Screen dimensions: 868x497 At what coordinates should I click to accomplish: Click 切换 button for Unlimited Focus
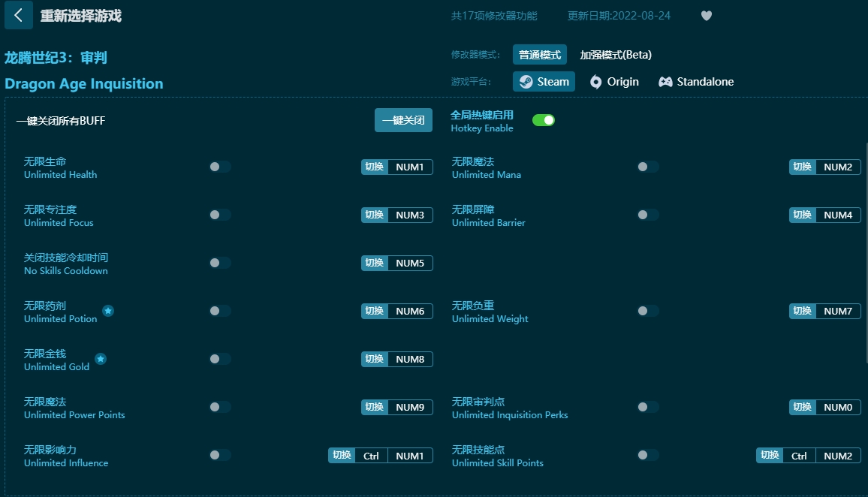[x=374, y=215]
